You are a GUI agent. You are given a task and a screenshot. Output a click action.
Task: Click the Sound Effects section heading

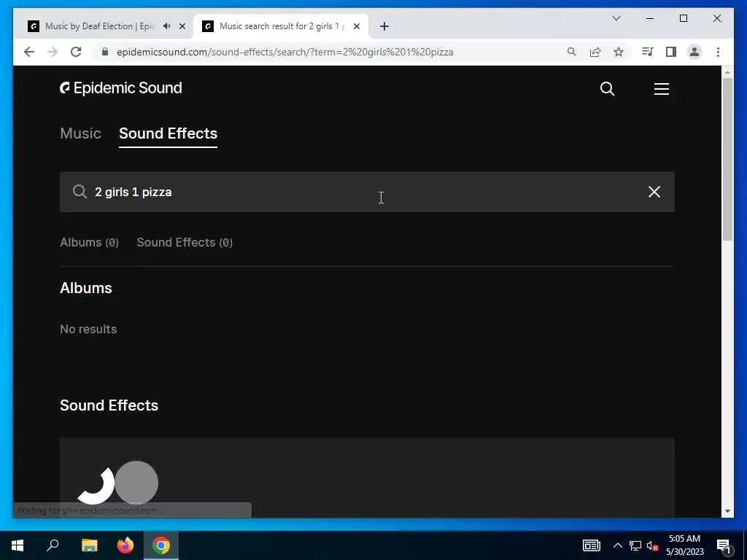109,405
